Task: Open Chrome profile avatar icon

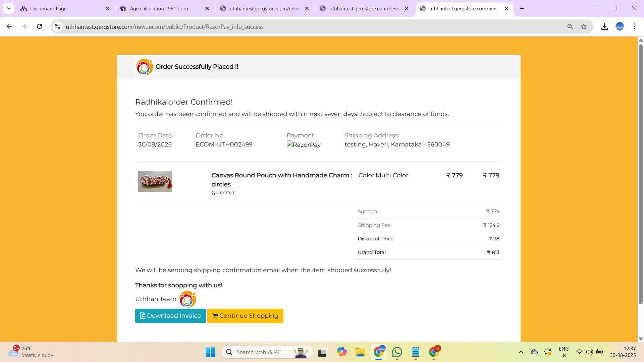Action: coord(620,26)
